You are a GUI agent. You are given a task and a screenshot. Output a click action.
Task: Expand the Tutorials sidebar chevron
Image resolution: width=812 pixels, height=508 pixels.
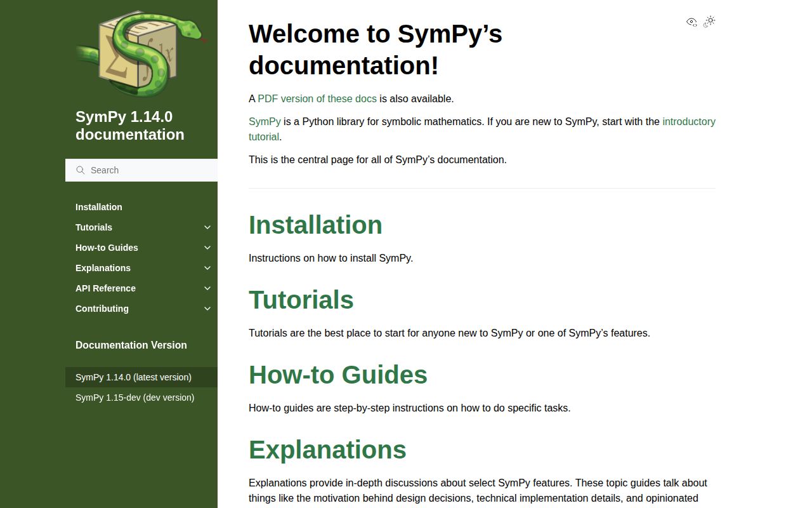point(207,227)
